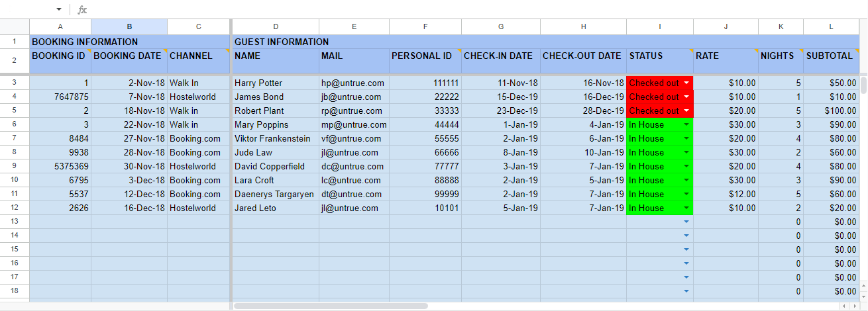
Task: Select Viktor Frankenstein name cell
Action: (x=276, y=139)
